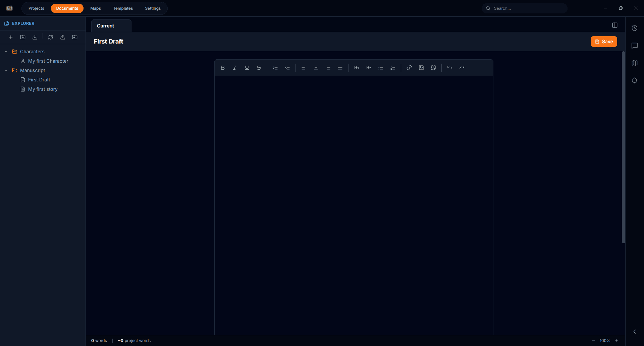Click the Save button

(x=604, y=42)
